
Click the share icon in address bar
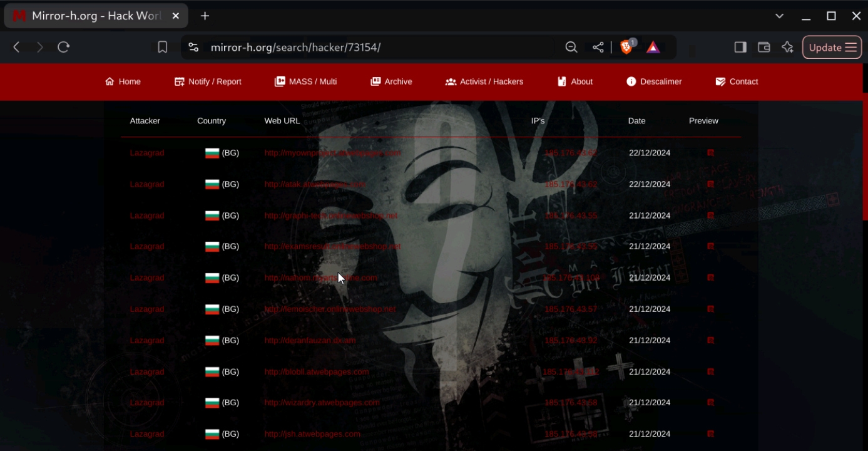coord(598,48)
